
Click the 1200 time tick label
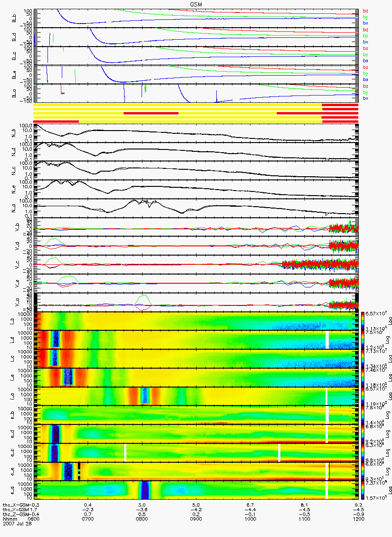[x=358, y=519]
